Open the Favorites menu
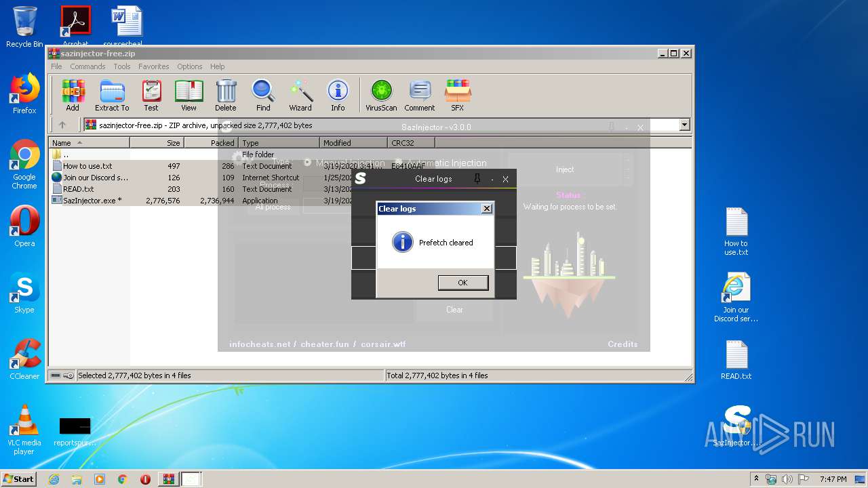868x488 pixels. [154, 66]
